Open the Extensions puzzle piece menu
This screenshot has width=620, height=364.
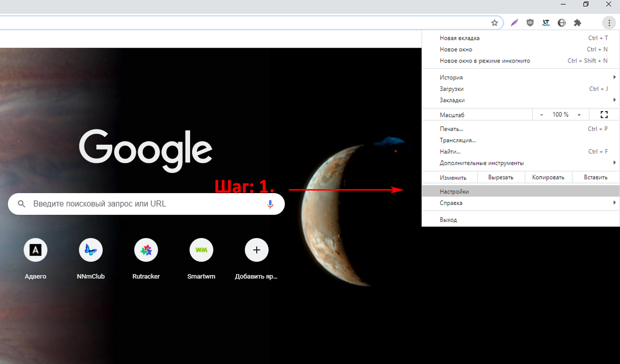[x=578, y=23]
